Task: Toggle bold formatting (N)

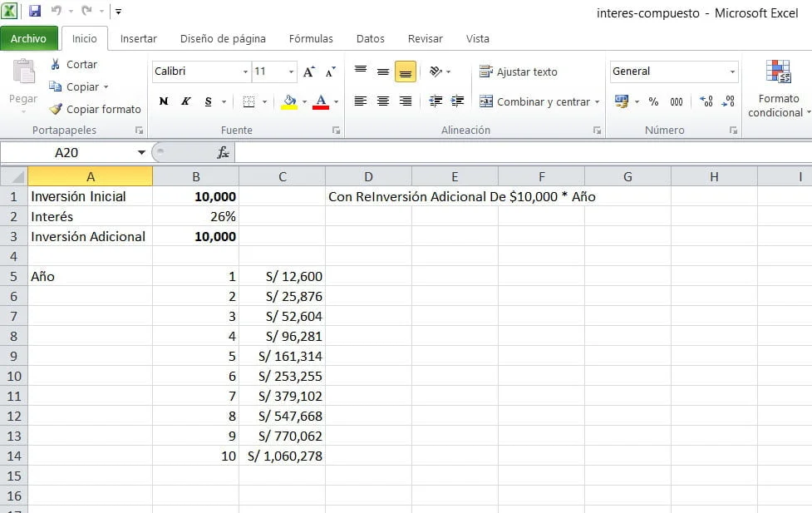Action: pos(164,101)
